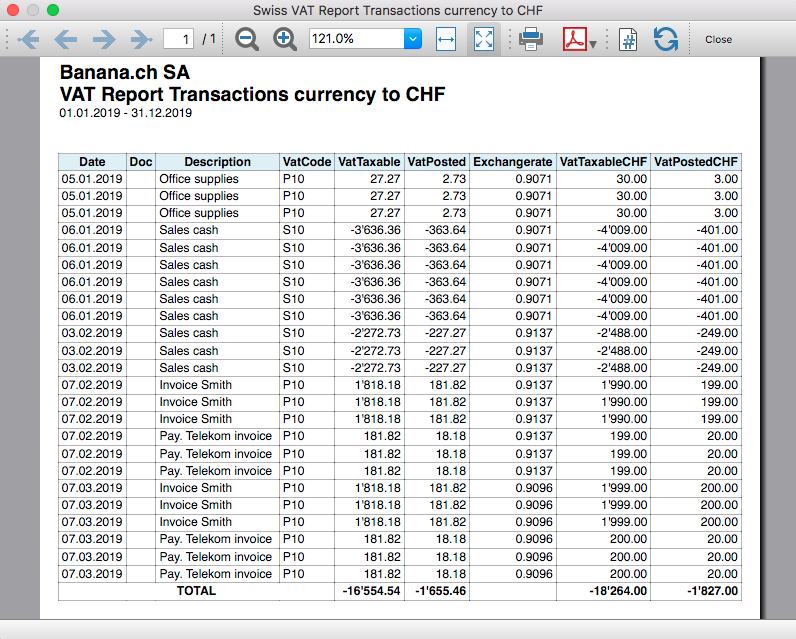Select total VatPosted value -1'655.46
The width and height of the screenshot is (796, 639).
pyautogui.click(x=440, y=591)
